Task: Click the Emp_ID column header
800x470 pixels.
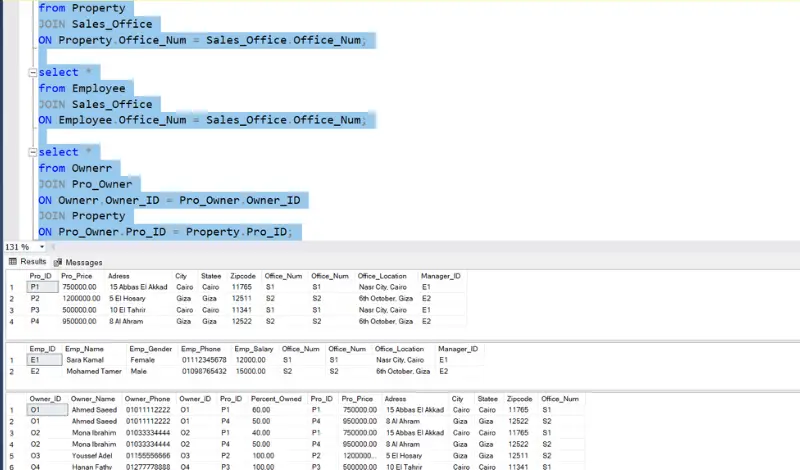Action: pos(42,349)
